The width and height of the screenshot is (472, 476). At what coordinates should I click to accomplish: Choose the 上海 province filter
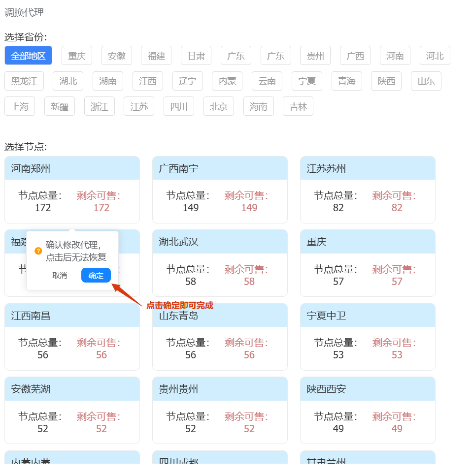20,106
